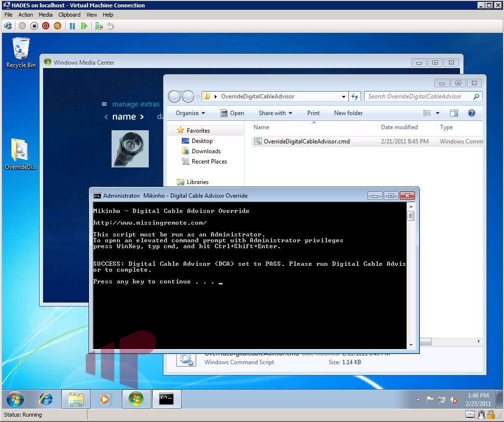The height and width of the screenshot is (422, 504).
Task: Toggle the Explorer preview pane icon
Action: pos(454,113)
